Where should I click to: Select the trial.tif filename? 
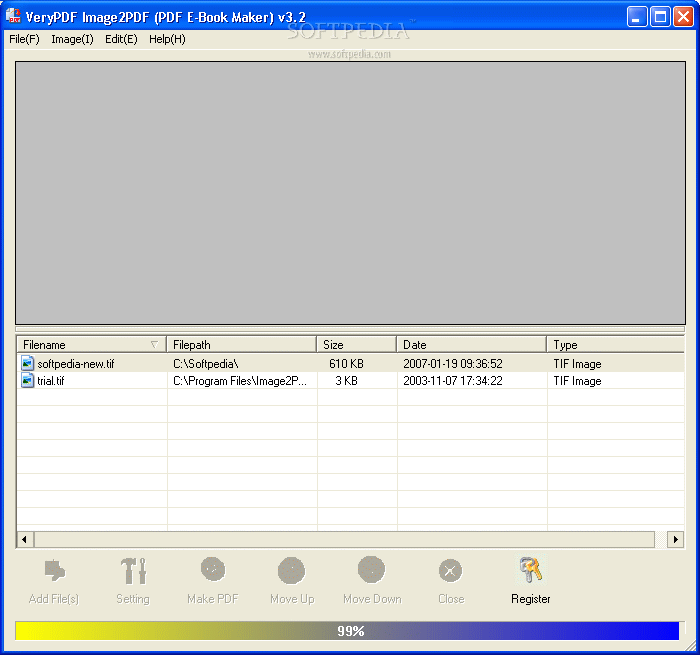[x=50, y=381]
